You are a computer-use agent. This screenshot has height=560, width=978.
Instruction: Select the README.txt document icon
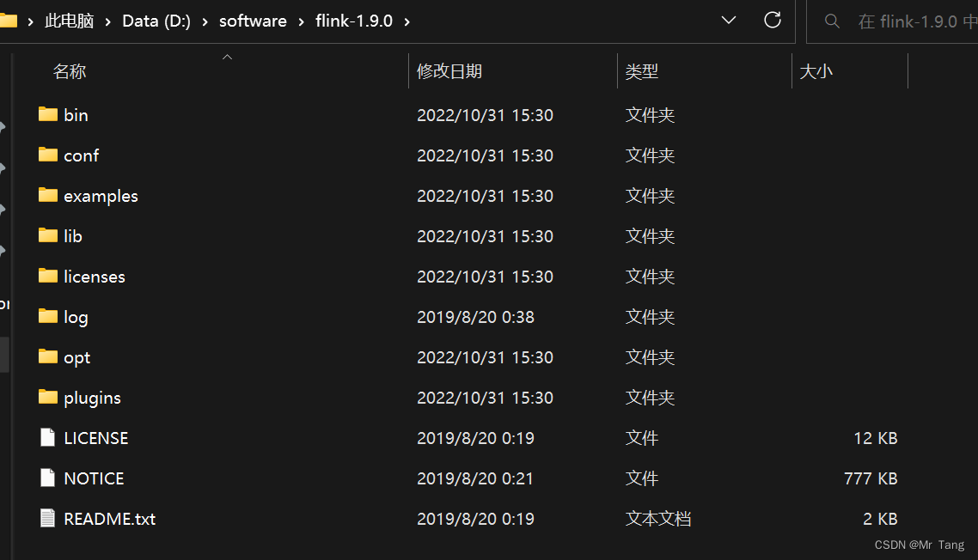click(x=47, y=519)
